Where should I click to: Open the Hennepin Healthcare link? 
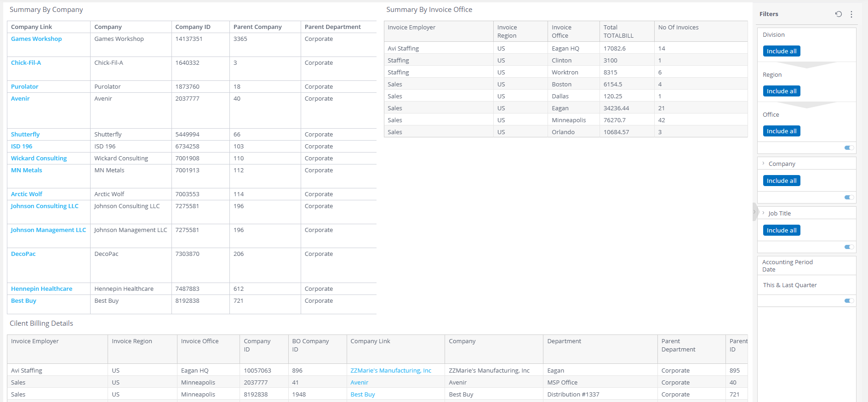click(x=42, y=289)
